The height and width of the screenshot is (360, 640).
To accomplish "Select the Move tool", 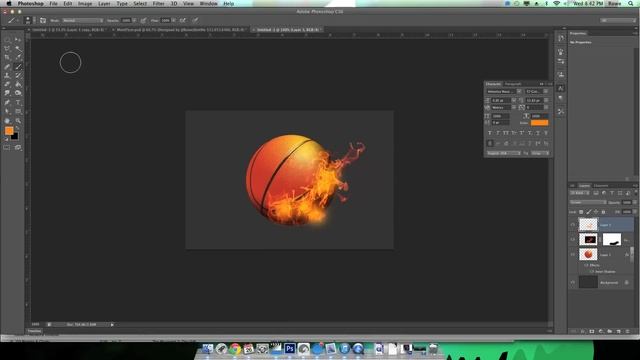I will (18, 40).
